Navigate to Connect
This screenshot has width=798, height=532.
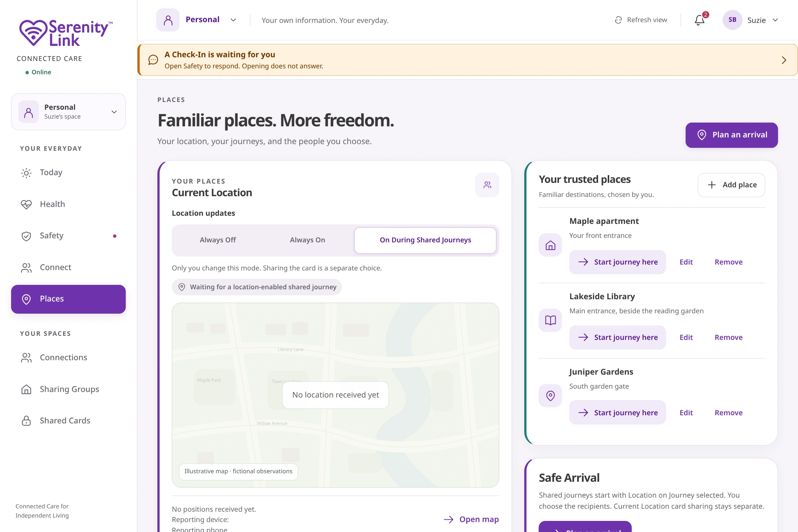click(x=68, y=267)
